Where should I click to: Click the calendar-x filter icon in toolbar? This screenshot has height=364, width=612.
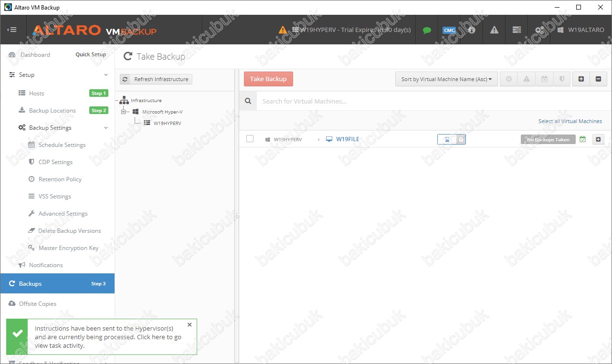click(544, 79)
